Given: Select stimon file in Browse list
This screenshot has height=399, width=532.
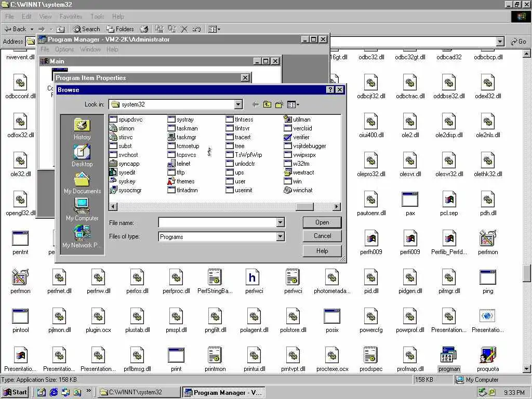Looking at the screenshot, I should [x=122, y=128].
